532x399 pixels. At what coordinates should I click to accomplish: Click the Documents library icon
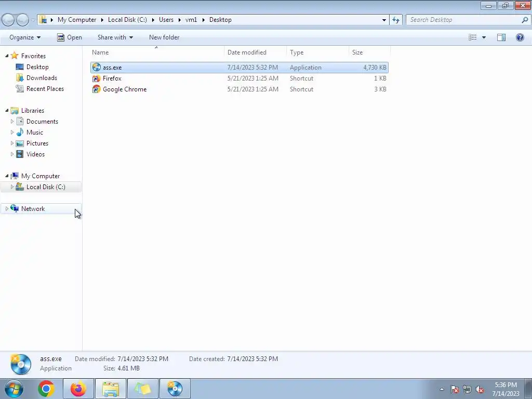click(x=20, y=122)
